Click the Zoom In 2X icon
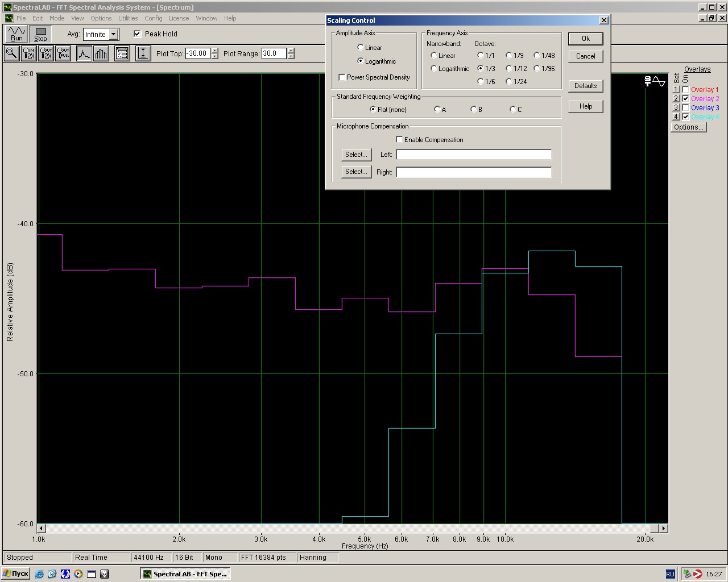Screen dimensions: 728x582 (x=28, y=53)
